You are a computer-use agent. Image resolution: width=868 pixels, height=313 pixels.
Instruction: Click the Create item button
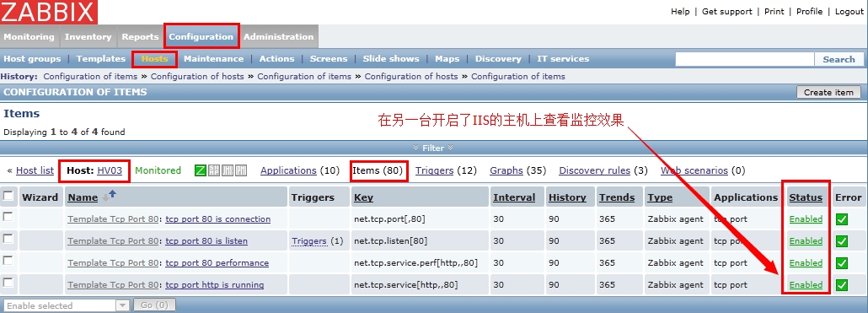coord(828,93)
